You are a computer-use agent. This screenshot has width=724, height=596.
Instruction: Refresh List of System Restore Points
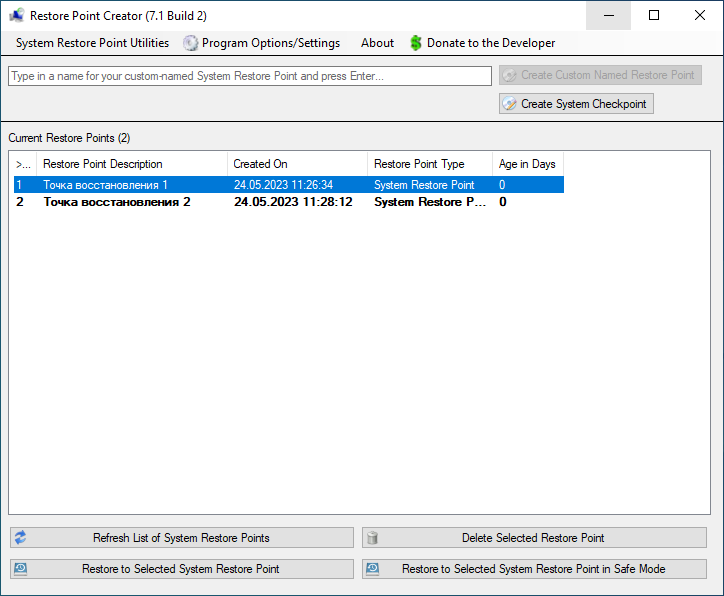182,538
